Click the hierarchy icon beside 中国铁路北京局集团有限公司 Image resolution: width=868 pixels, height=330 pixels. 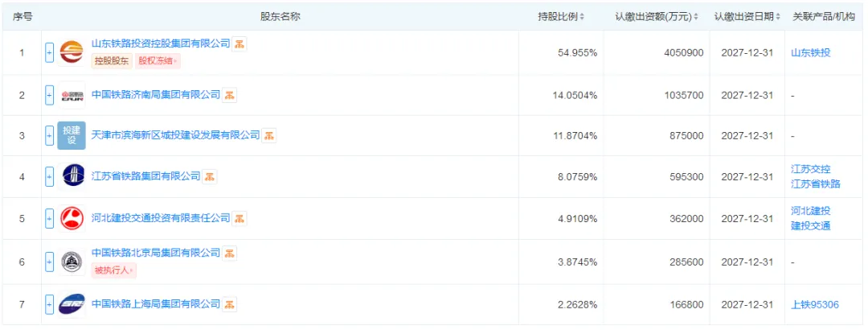229,253
